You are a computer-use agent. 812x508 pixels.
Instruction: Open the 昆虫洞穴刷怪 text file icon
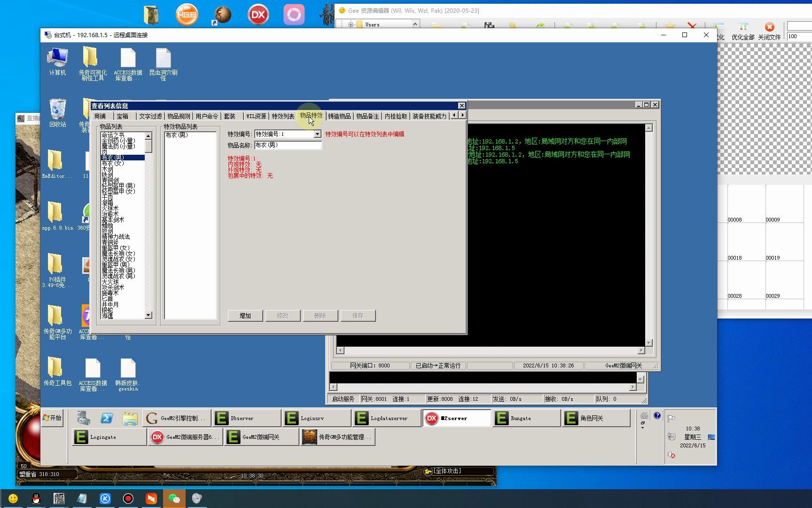click(x=163, y=64)
